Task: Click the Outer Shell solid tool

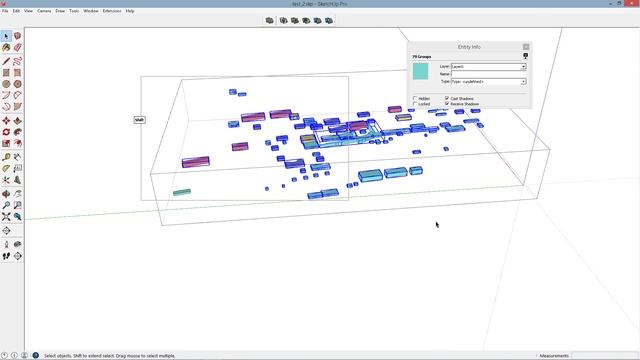Action: 269,20
